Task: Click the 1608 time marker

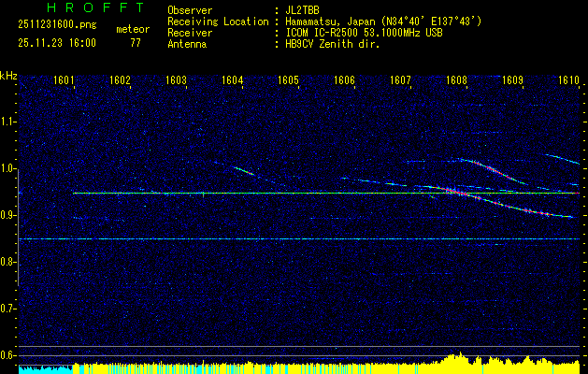Action: point(456,80)
